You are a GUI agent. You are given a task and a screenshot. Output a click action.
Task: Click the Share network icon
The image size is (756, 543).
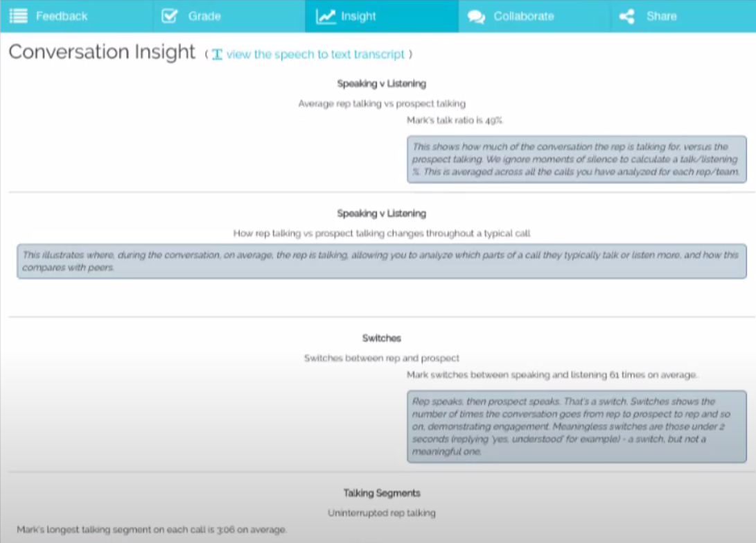[627, 17]
